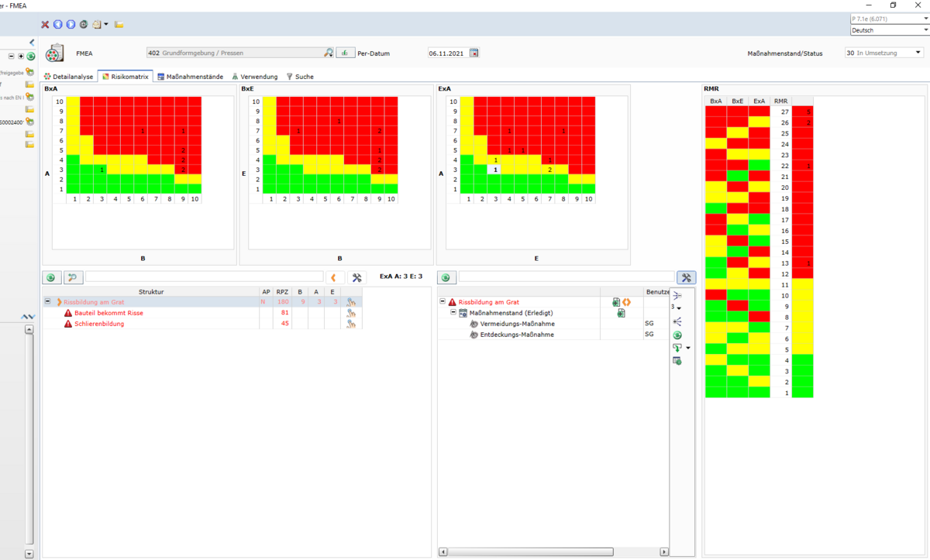
Task: Open Maßnahmenstand/Status dropdown
Action: (883, 53)
